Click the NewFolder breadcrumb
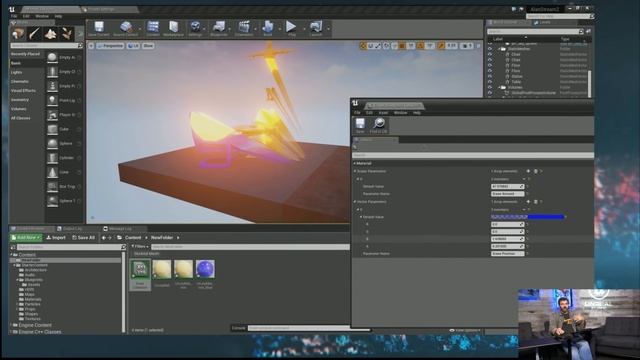The image size is (640, 360). tap(162, 238)
